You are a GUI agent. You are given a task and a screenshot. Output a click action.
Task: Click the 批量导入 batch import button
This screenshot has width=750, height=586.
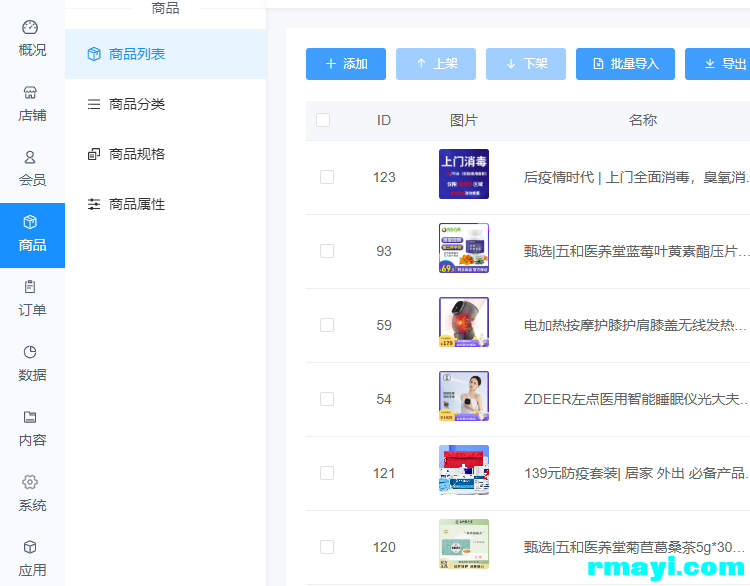tap(625, 64)
